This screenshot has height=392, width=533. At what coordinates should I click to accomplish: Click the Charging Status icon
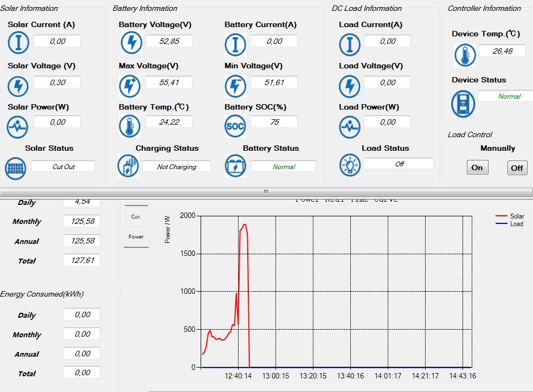[128, 166]
